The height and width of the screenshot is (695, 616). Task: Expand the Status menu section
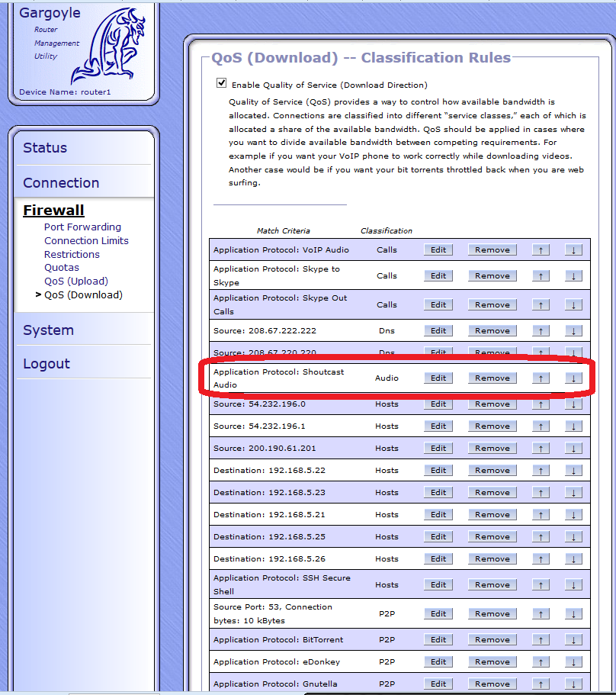pos(45,148)
